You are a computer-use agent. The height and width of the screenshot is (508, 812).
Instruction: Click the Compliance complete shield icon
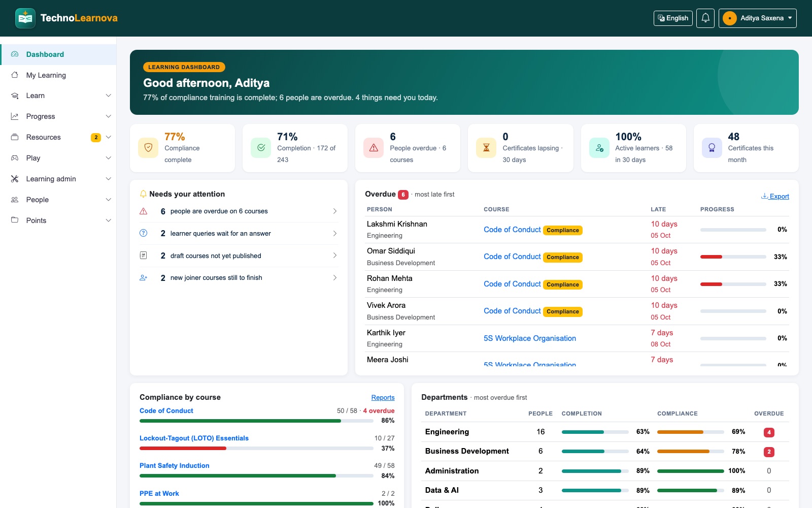click(148, 148)
